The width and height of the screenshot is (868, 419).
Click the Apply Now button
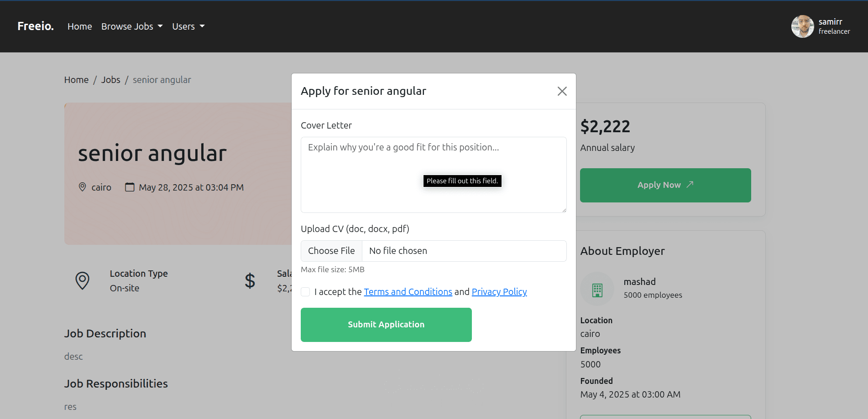pos(665,185)
